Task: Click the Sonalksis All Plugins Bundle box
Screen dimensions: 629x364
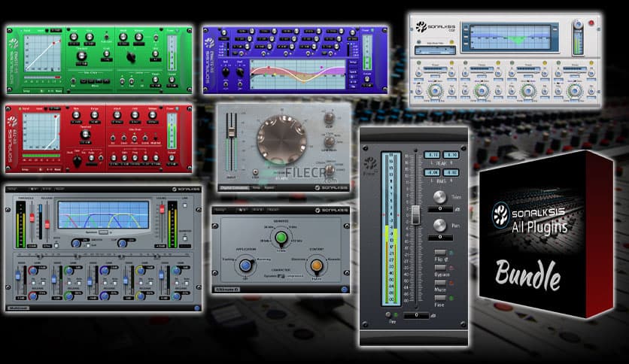Action: (x=546, y=234)
